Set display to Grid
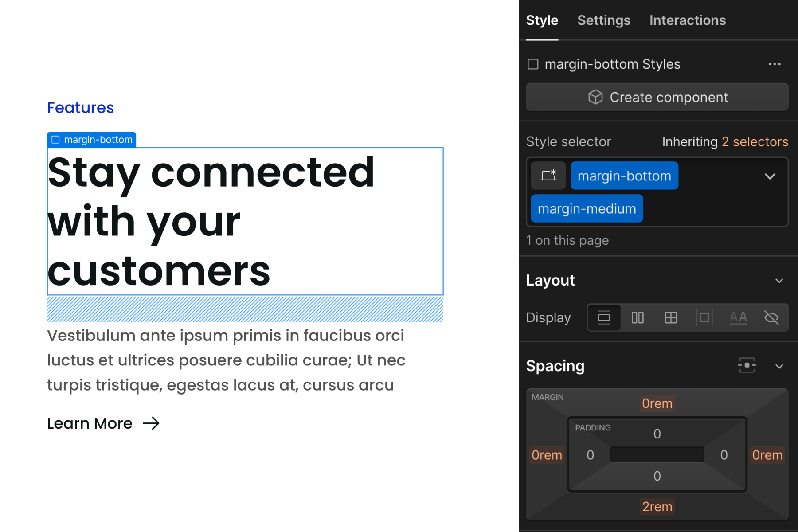798x532 pixels. (x=671, y=317)
